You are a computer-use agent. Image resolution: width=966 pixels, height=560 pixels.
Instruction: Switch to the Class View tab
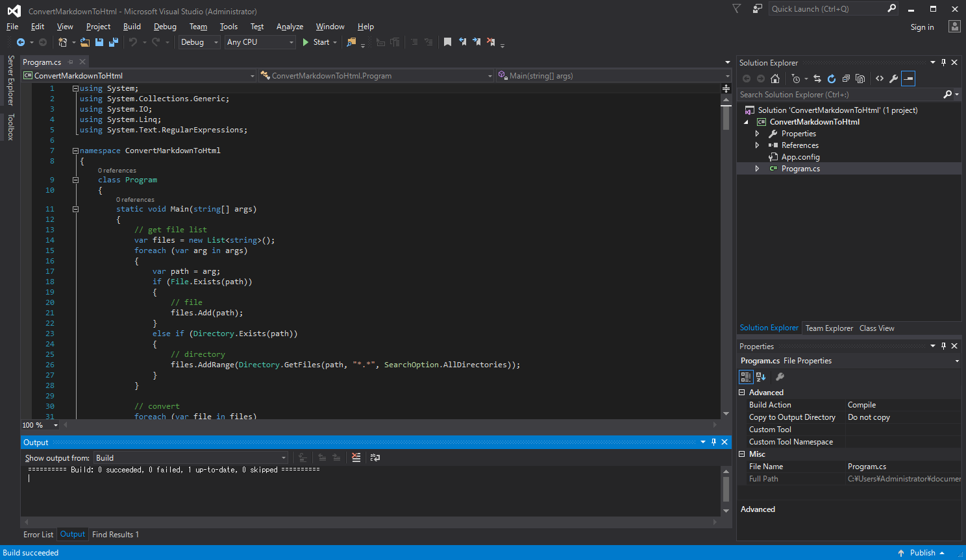click(876, 328)
